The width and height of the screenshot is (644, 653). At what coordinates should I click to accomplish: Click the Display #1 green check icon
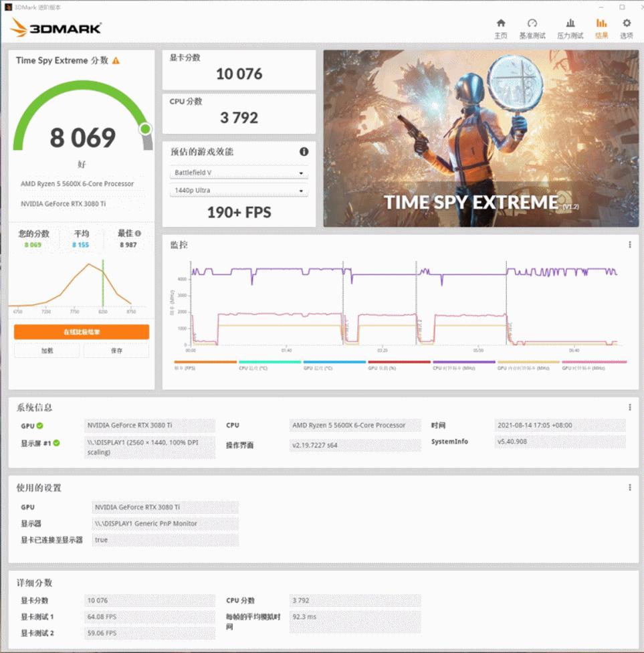click(x=57, y=443)
